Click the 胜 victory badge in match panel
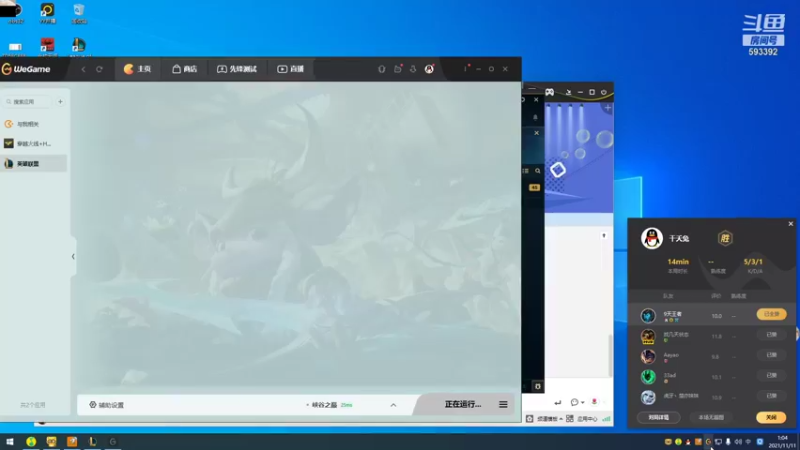Screen dimensions: 800x450 725,238
